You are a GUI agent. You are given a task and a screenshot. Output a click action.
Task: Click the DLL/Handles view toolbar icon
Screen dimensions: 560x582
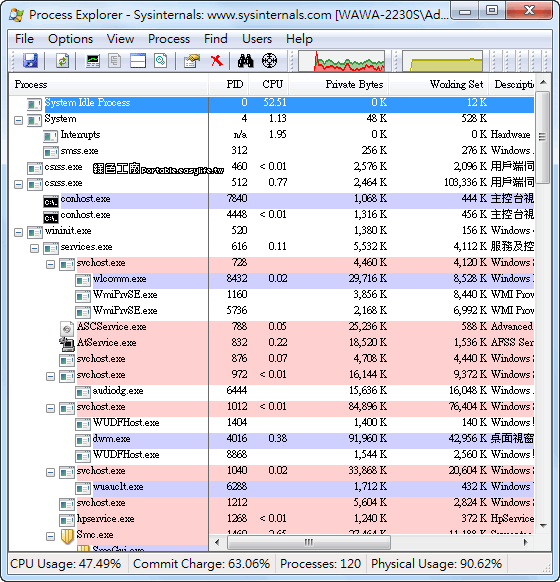(x=160, y=60)
